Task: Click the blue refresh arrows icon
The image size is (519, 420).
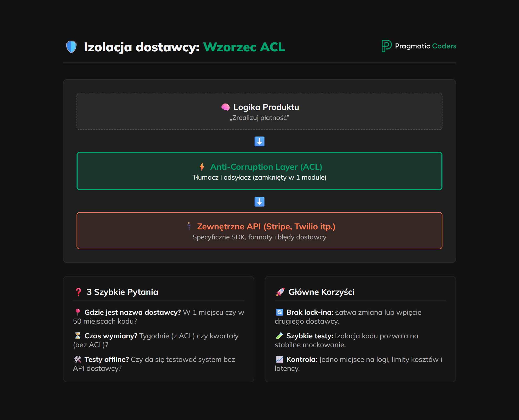Action: pos(279,312)
